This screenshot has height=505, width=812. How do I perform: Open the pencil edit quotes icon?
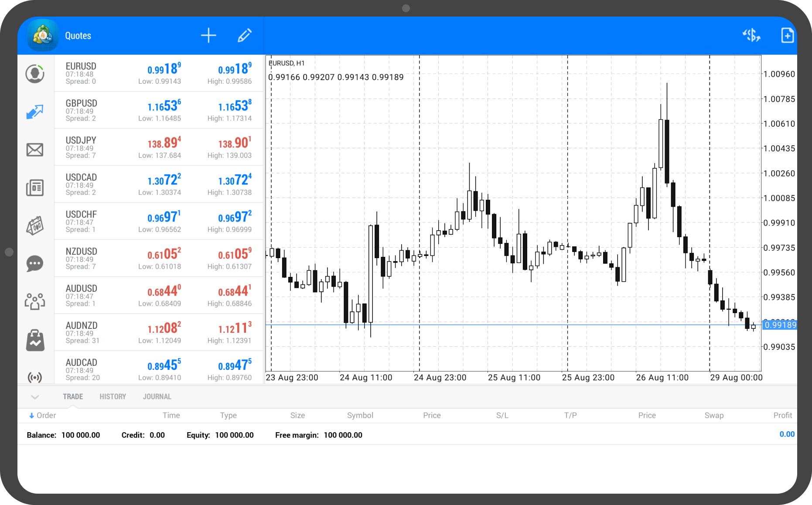point(244,36)
